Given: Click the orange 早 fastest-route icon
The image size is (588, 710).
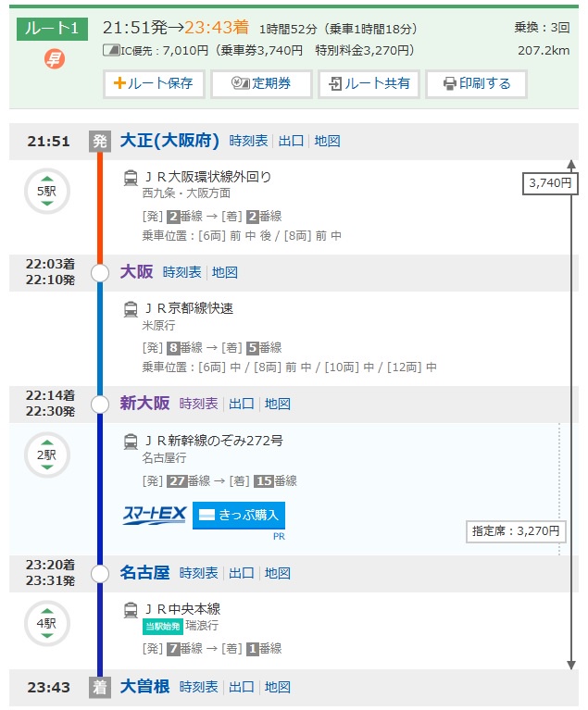Looking at the screenshot, I should tap(55, 59).
